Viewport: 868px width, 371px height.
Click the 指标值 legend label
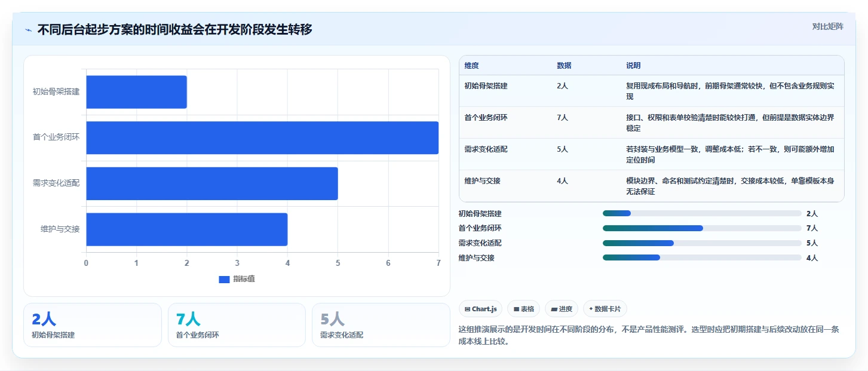(244, 279)
